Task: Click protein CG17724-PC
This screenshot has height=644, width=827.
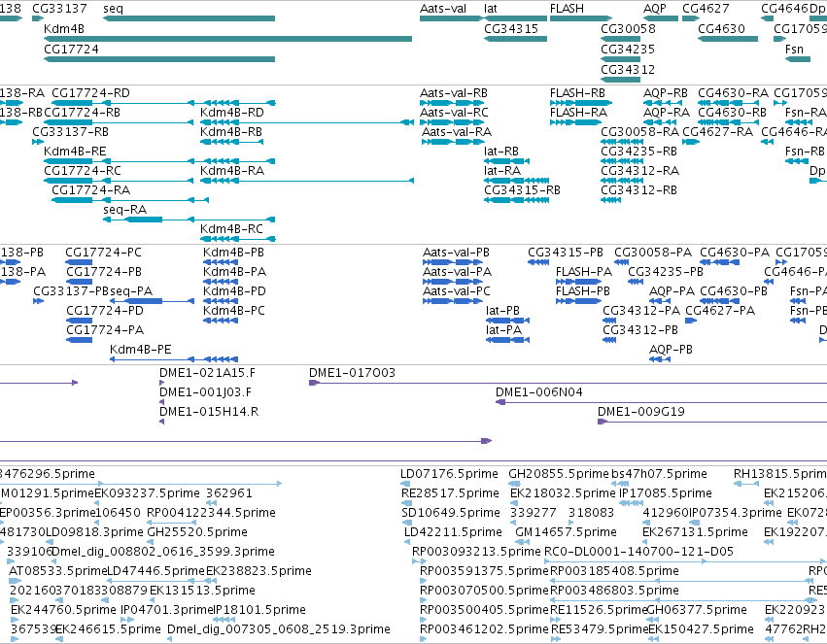Action: tap(103, 253)
